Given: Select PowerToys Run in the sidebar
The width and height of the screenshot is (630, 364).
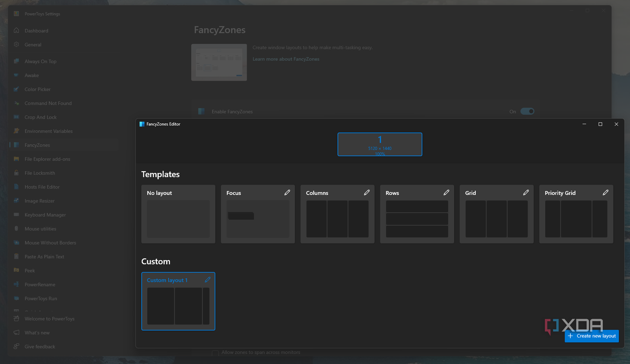Looking at the screenshot, I should click(x=41, y=298).
